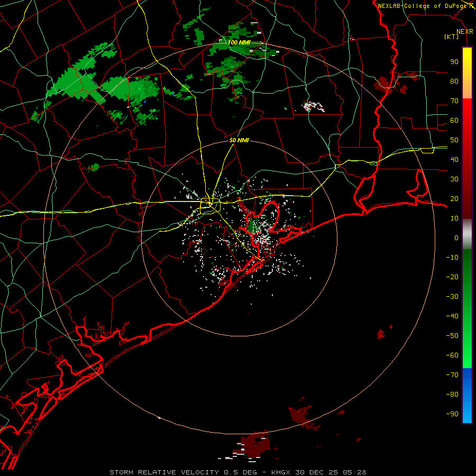Click the velocity color scale bar
Screen dimensions: 476x476
click(x=467, y=235)
